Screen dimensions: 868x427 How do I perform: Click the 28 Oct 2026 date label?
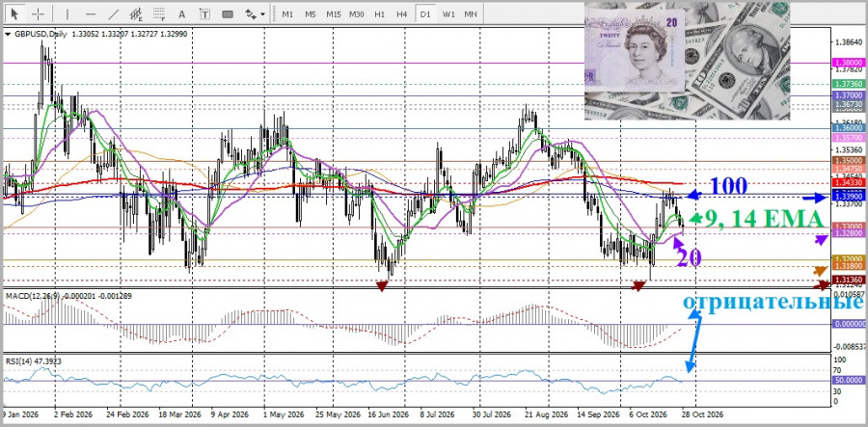(701, 414)
